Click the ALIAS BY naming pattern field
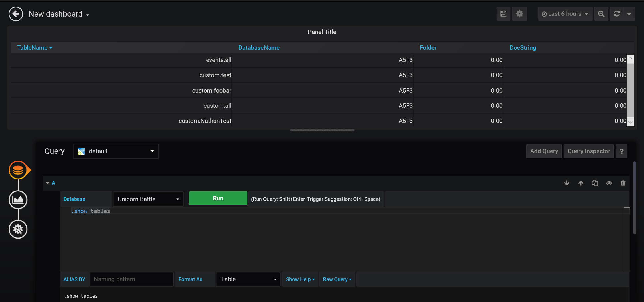 [x=131, y=279]
